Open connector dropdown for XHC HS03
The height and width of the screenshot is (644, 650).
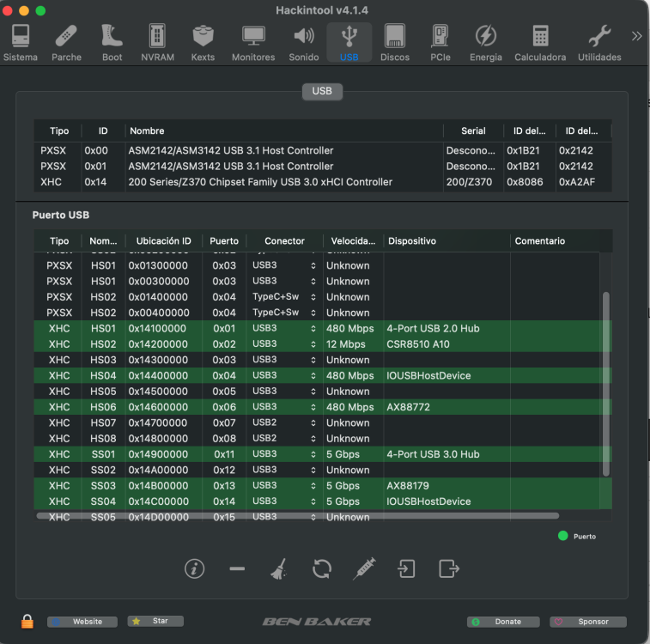pyautogui.click(x=284, y=360)
